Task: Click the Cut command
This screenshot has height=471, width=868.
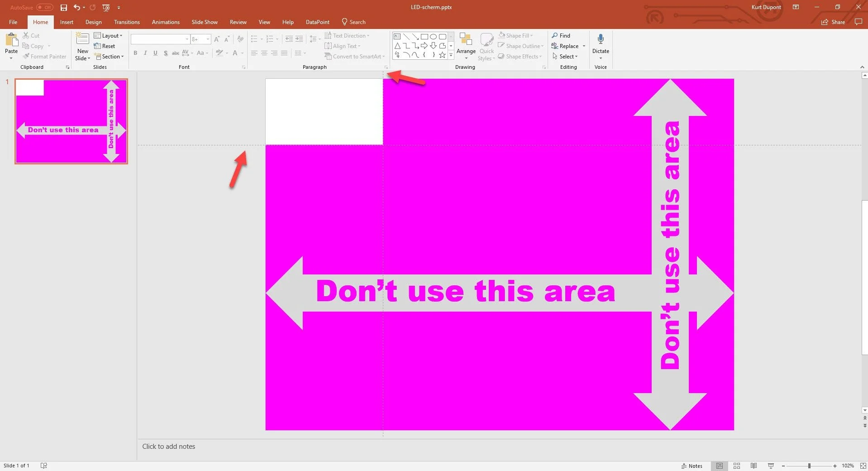Action: pyautogui.click(x=31, y=35)
